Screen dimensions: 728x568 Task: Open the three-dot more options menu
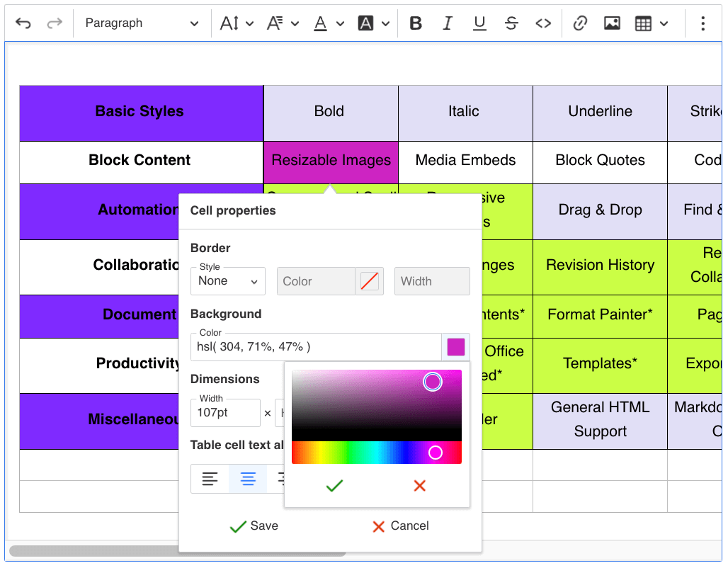[703, 23]
